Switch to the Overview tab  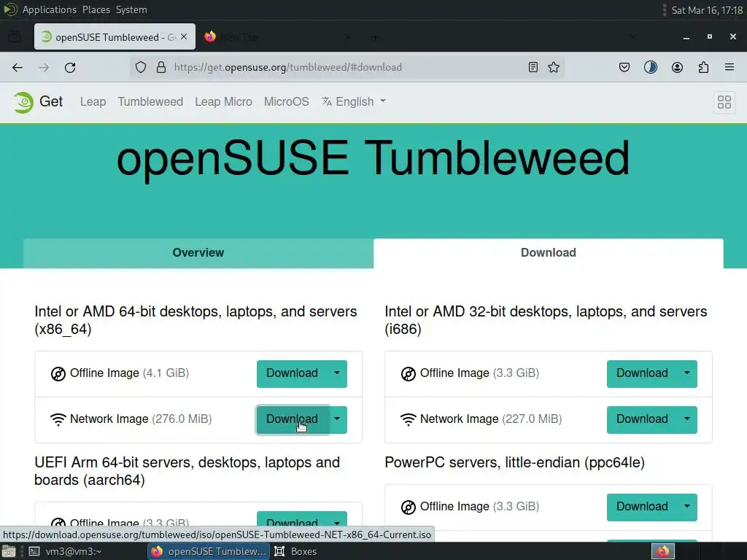click(198, 253)
